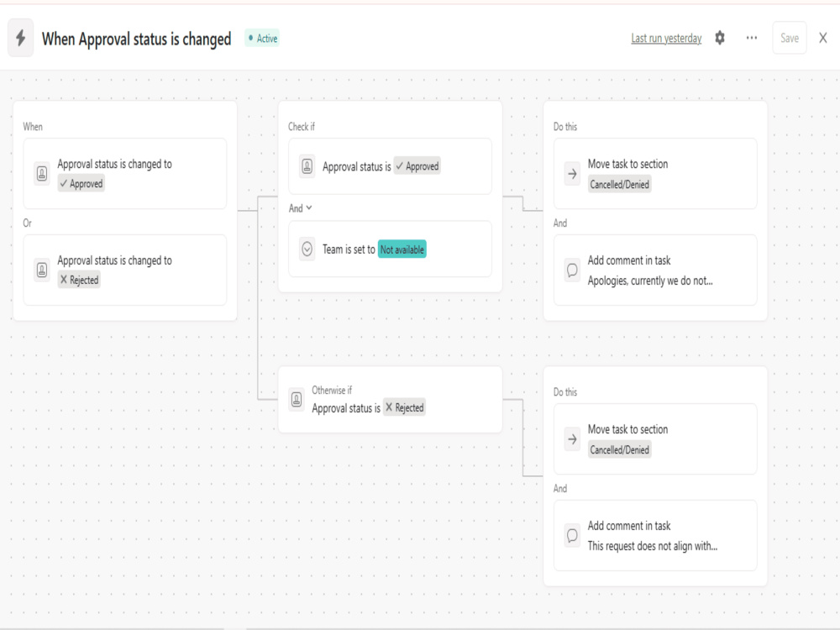Click stamp icon in Otherwise if condition
This screenshot has height=630, width=840.
[x=297, y=400]
